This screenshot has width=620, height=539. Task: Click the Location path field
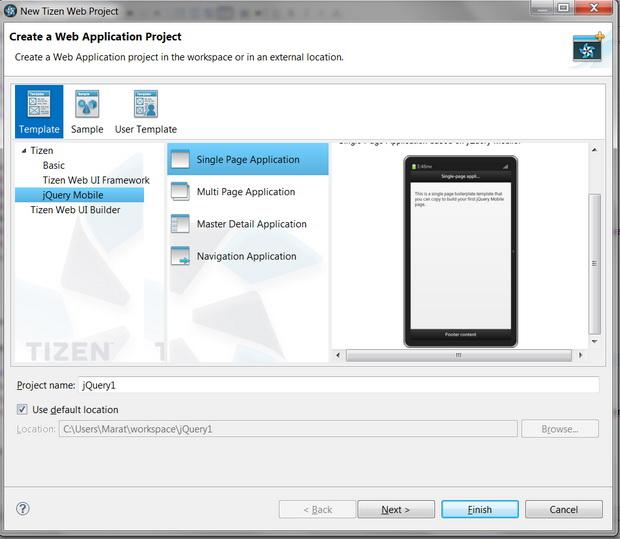tap(288, 429)
